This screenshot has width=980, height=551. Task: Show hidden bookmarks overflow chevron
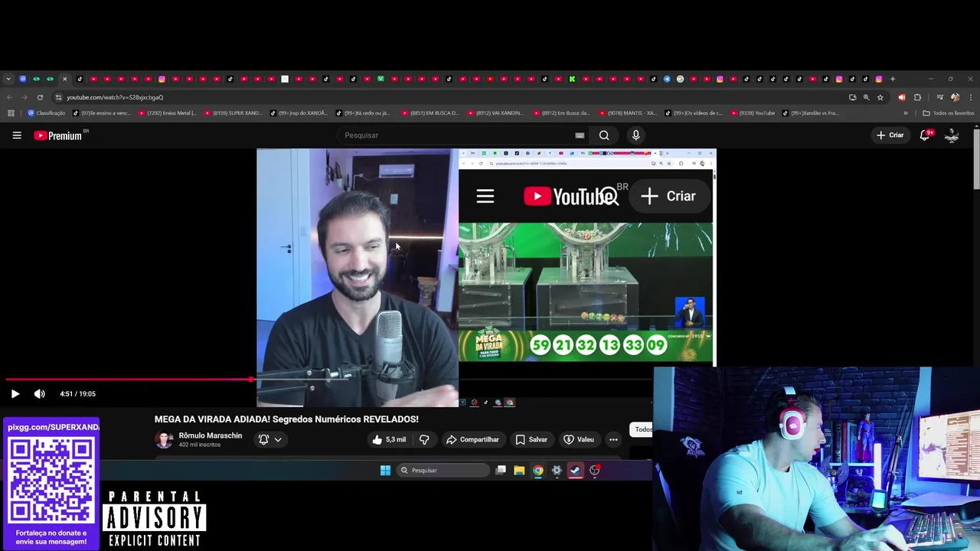click(906, 113)
